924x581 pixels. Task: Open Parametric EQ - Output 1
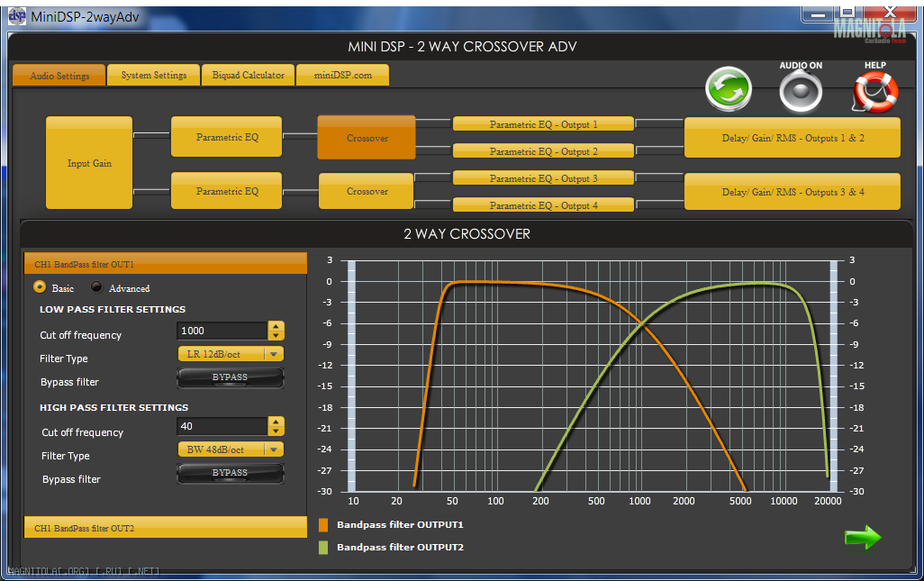point(543,123)
